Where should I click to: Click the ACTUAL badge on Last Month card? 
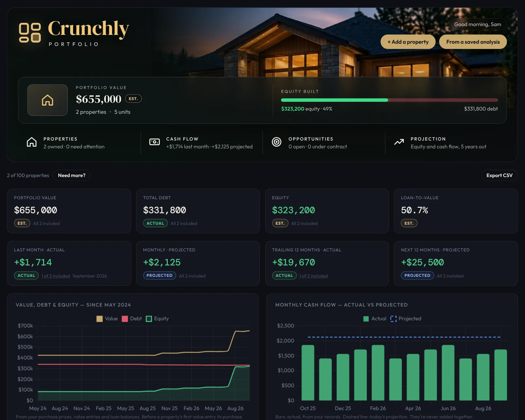click(x=26, y=276)
